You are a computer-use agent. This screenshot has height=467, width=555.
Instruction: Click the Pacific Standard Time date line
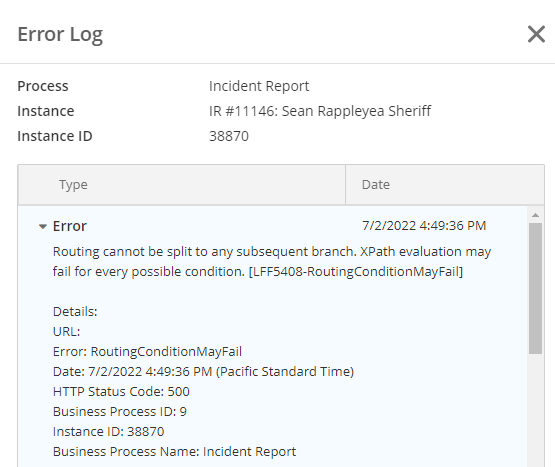pyautogui.click(x=204, y=371)
